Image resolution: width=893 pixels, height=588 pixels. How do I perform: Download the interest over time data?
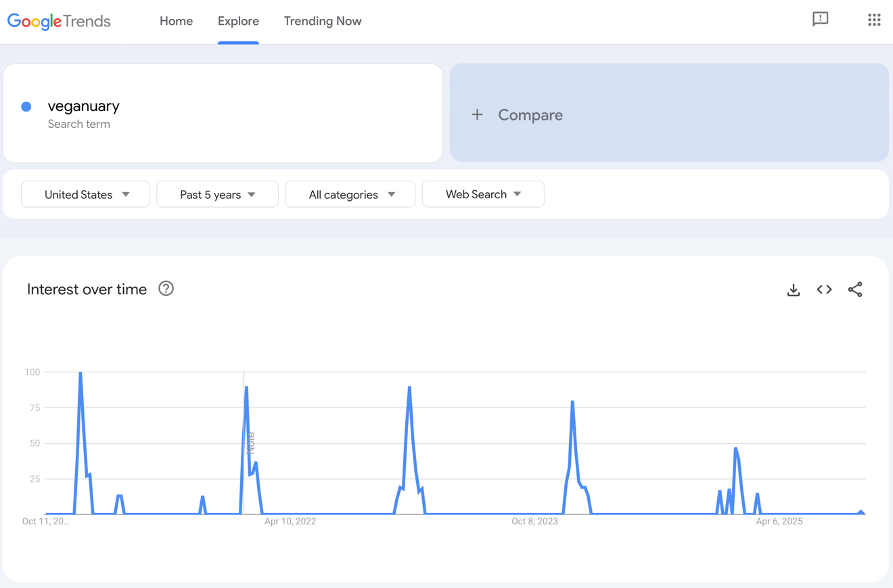pyautogui.click(x=793, y=290)
